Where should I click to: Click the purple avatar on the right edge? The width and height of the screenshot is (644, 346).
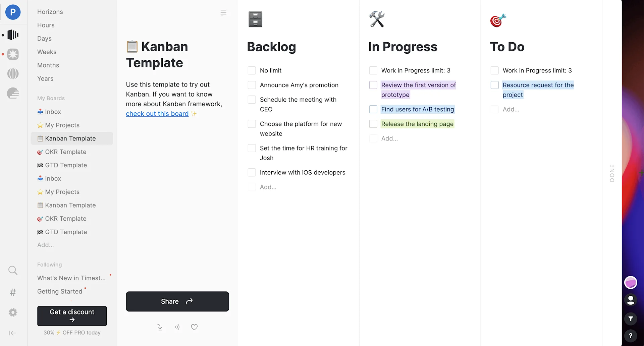631,282
